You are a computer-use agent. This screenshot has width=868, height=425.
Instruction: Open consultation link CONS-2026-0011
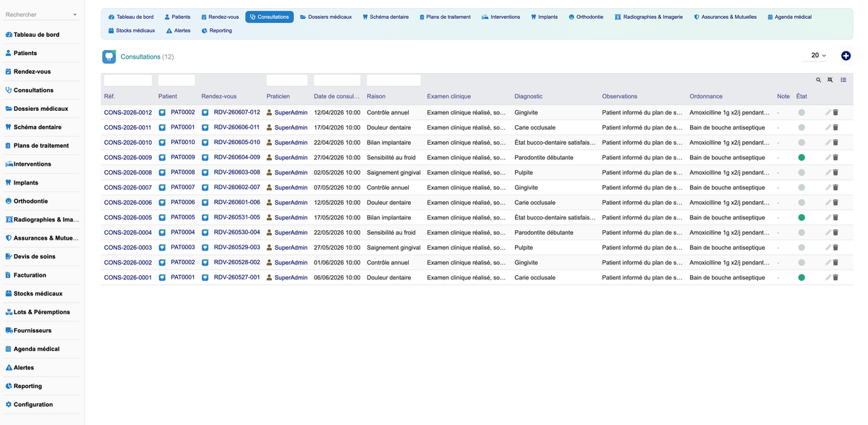tap(128, 127)
